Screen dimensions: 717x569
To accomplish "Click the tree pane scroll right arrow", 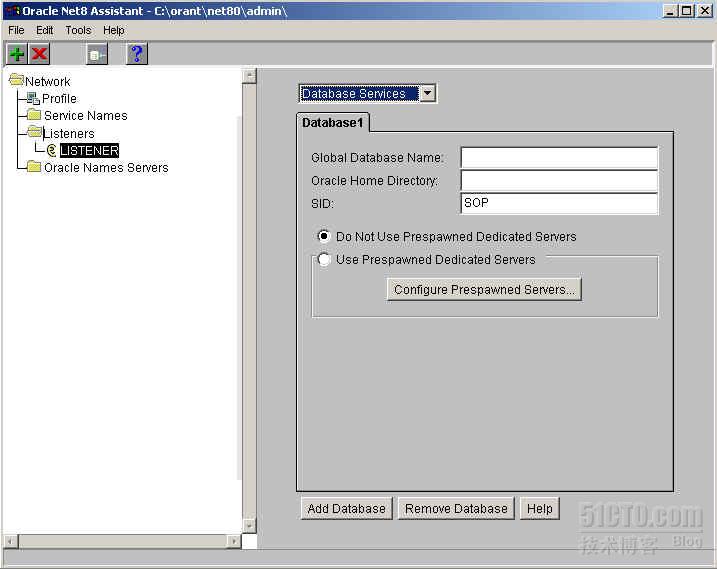I will [x=234, y=541].
